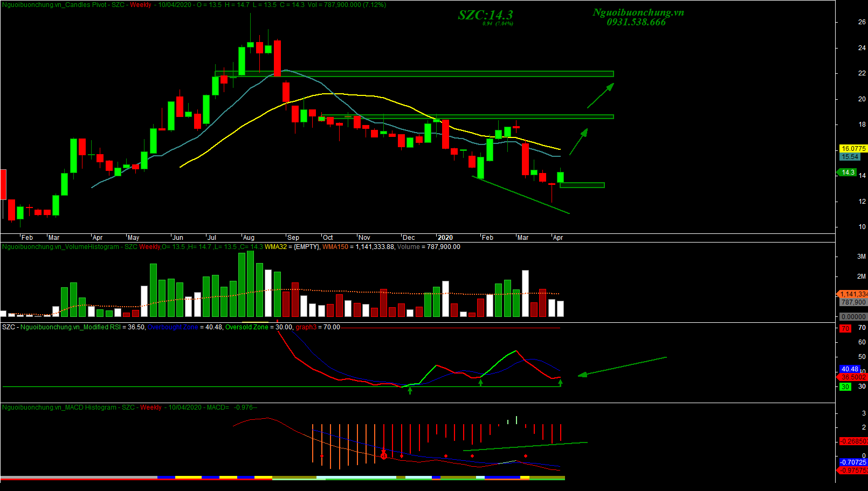Click the 18 tick on the price axis
Screen dimensions: 868x491
(862, 125)
